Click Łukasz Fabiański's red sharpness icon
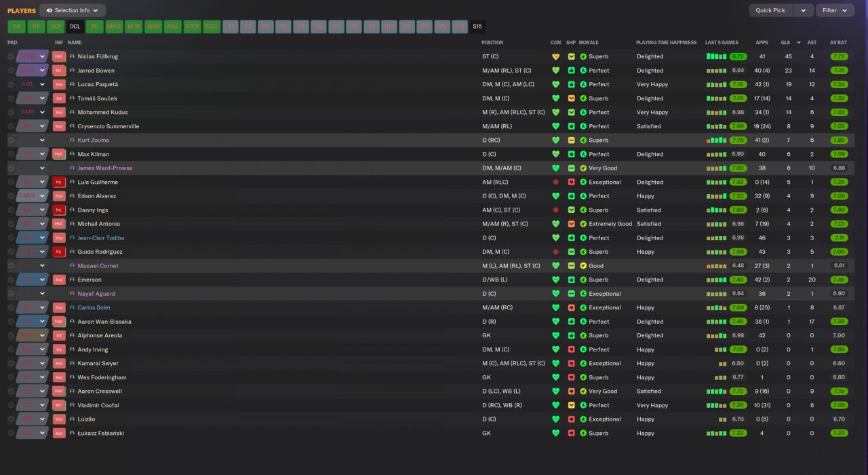868x475 pixels. coord(571,433)
